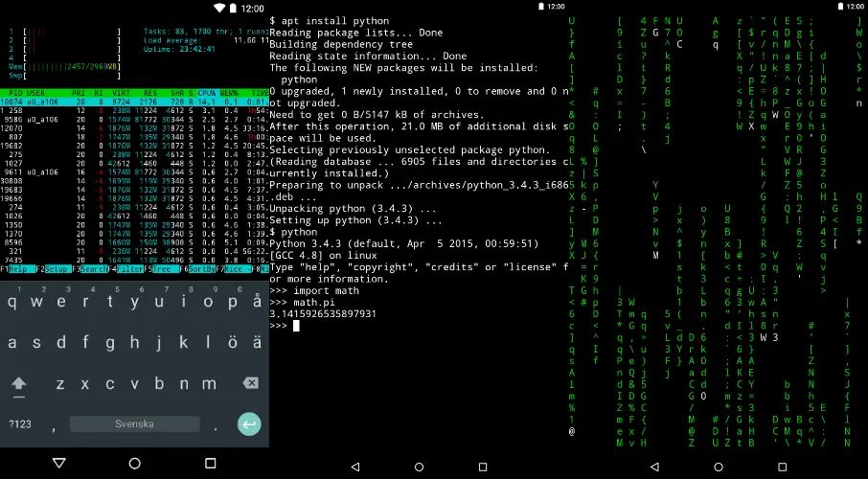
Task: Tap recents button under the green matrix screen
Action: click(782, 468)
